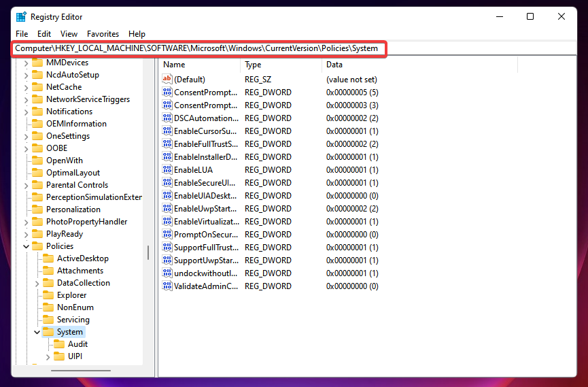Click the tree pane horizontal scrollbar thumb
This screenshot has width=588, height=387.
point(81,371)
